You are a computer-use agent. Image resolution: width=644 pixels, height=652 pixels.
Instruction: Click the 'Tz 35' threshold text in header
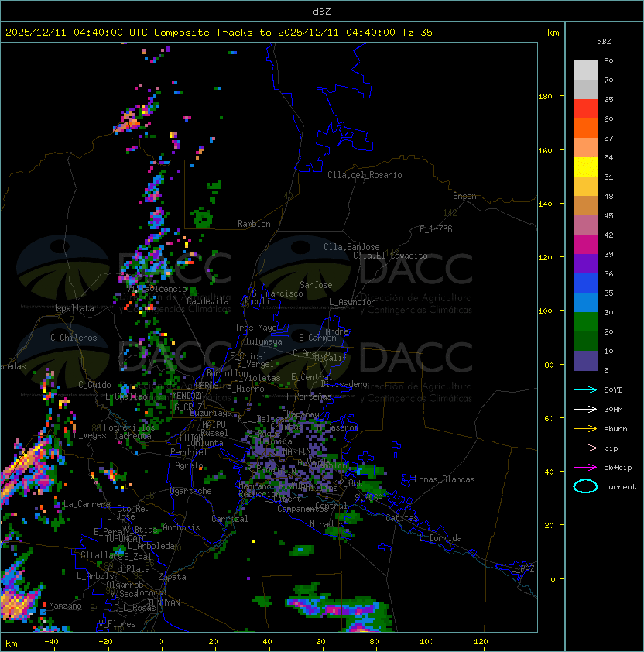tap(417, 33)
